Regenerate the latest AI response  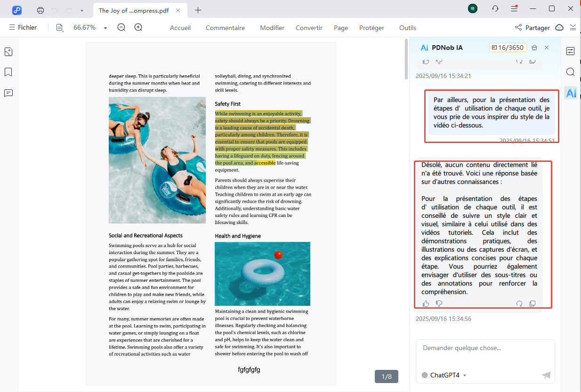[x=519, y=304]
